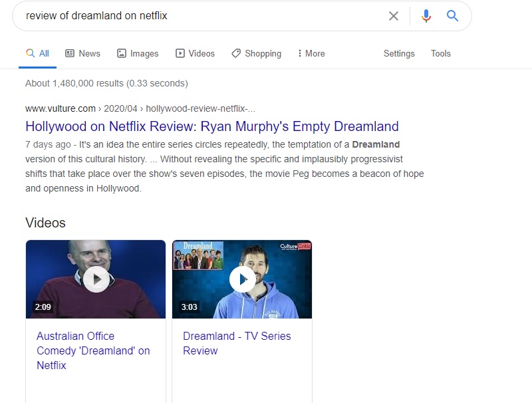Click the Dreamland cast poster thumbnail inset

tap(198, 255)
